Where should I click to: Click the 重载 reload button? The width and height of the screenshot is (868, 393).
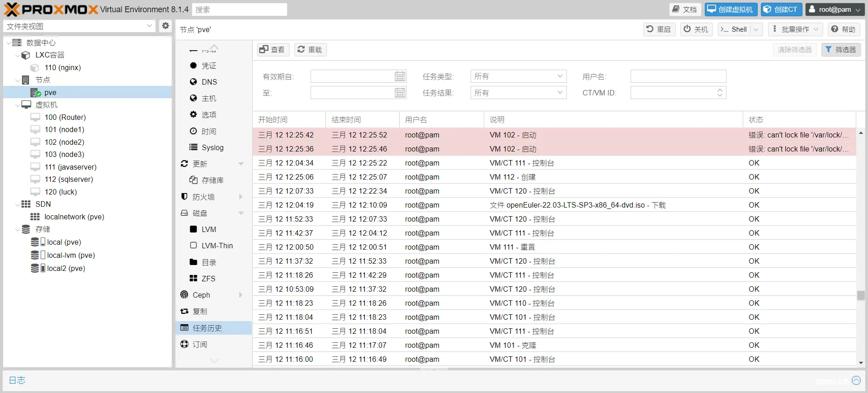coord(310,50)
